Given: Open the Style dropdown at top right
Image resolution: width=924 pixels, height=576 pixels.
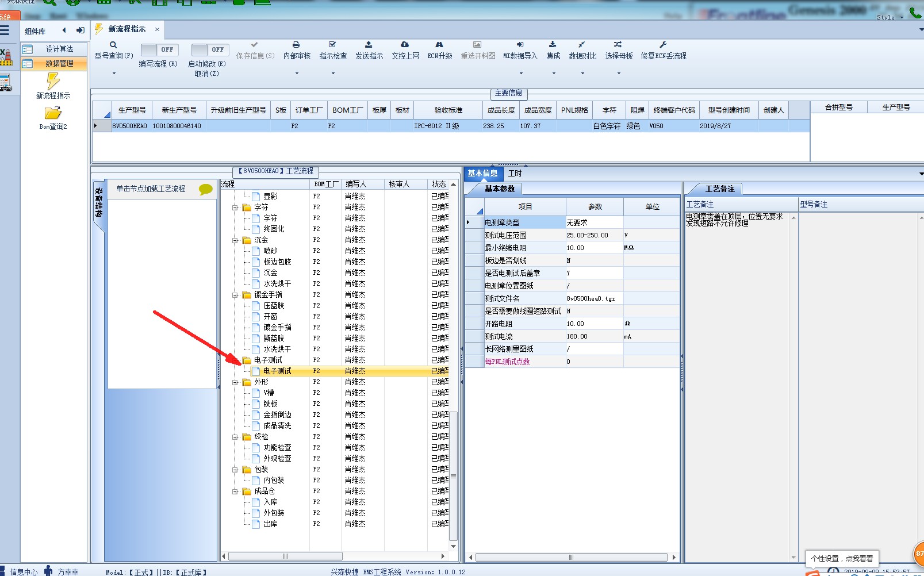Looking at the screenshot, I should (890, 18).
